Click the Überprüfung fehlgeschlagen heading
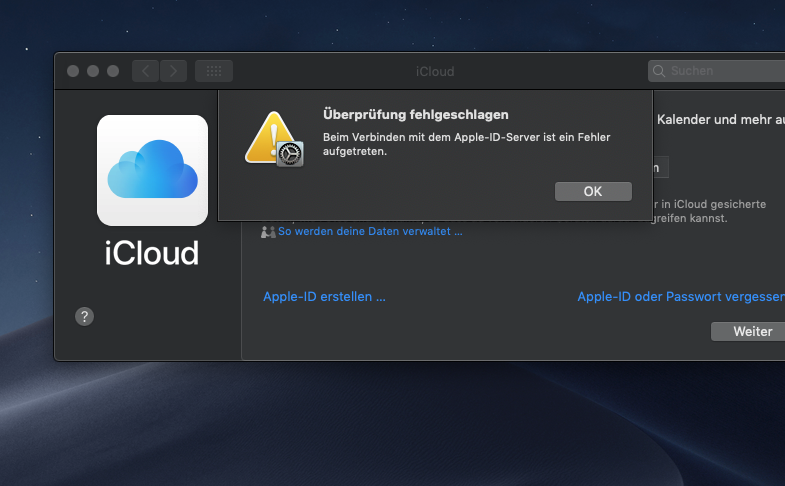 coord(416,115)
